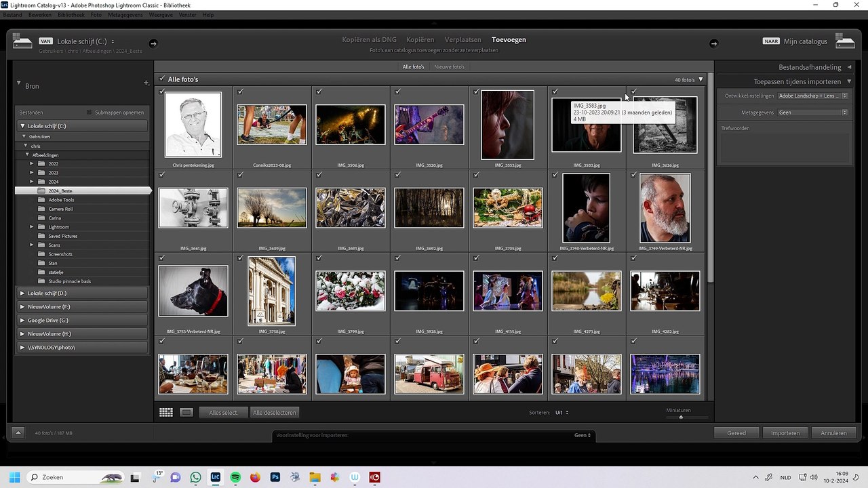Switch to loupe view icon
Image resolution: width=868 pixels, height=488 pixels.
[186, 412]
